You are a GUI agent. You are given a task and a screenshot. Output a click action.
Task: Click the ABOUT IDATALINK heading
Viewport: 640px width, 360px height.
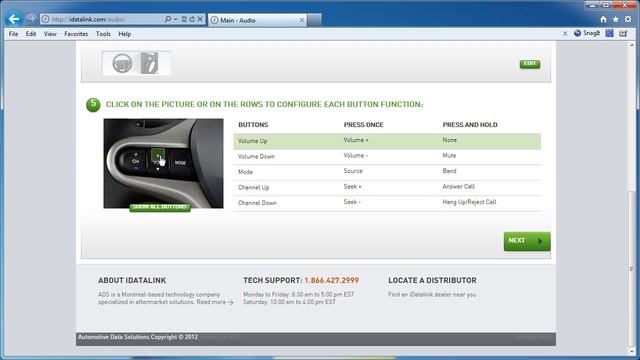(132, 280)
